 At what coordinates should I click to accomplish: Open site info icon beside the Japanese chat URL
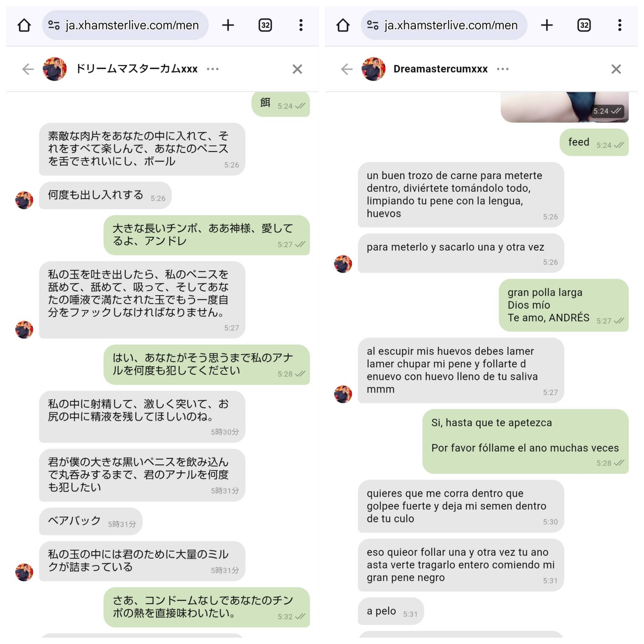[x=54, y=25]
